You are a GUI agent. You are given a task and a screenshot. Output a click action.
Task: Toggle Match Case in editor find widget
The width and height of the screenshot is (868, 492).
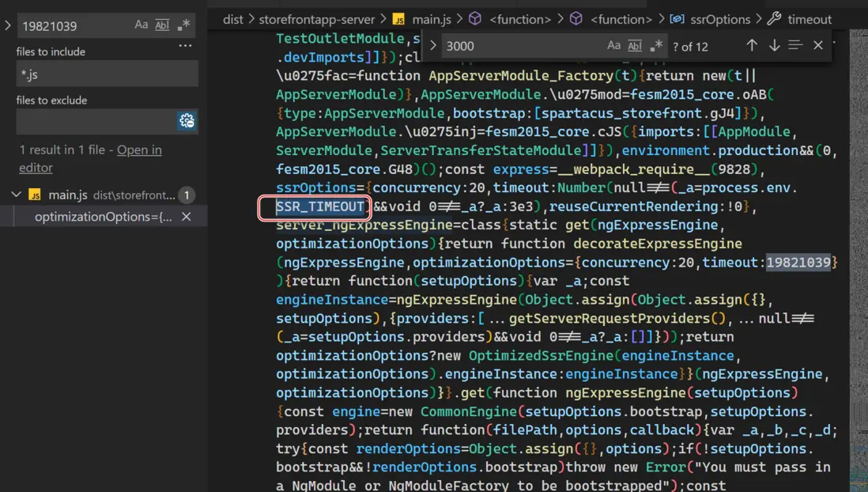(613, 45)
